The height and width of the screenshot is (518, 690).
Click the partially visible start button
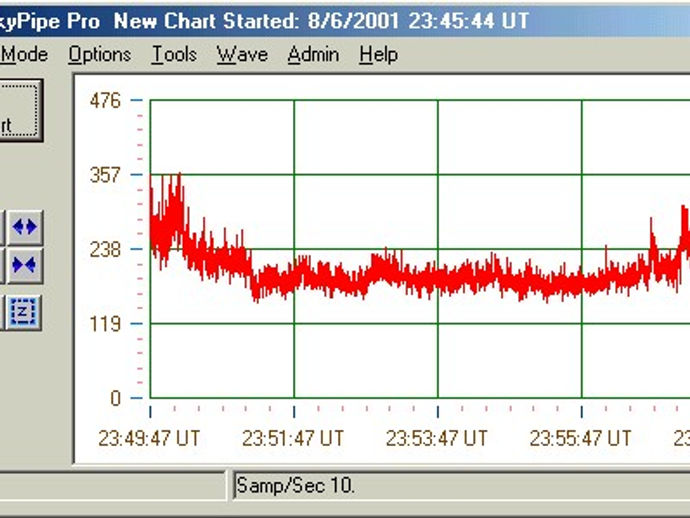pos(21,110)
